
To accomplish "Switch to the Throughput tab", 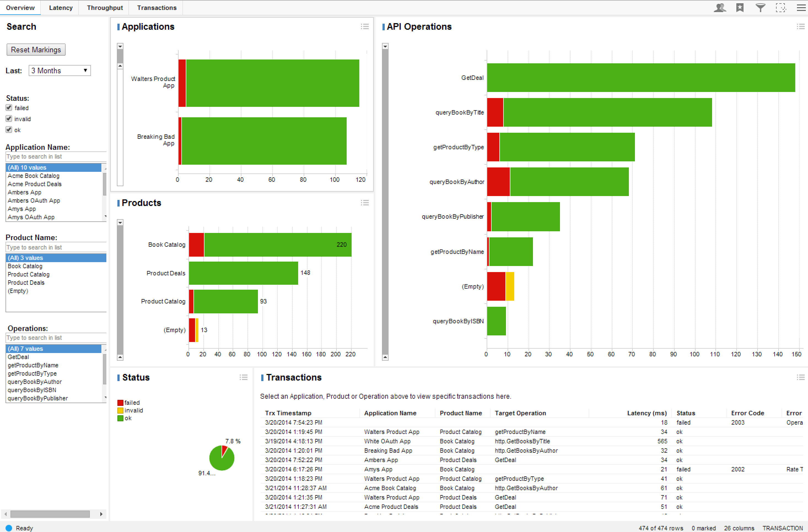I will click(104, 7).
